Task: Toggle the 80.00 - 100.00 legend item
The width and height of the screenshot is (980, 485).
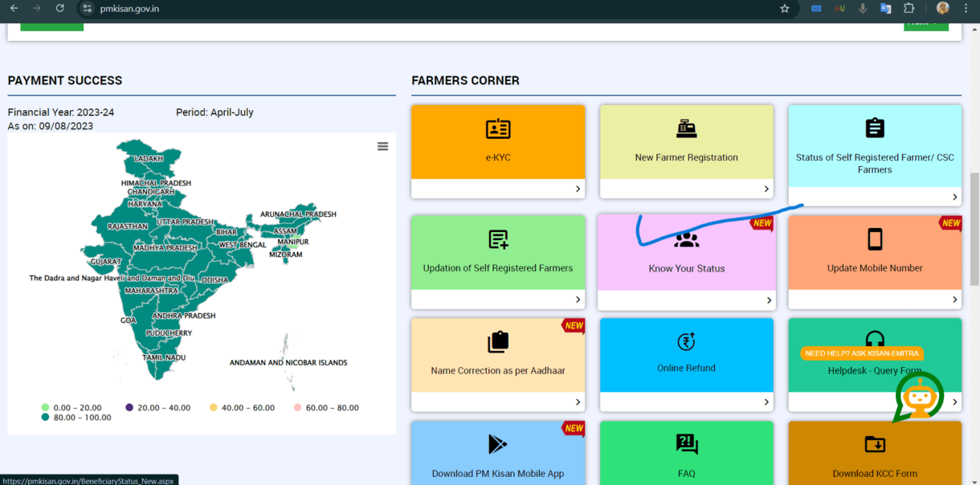Action: (x=76, y=418)
